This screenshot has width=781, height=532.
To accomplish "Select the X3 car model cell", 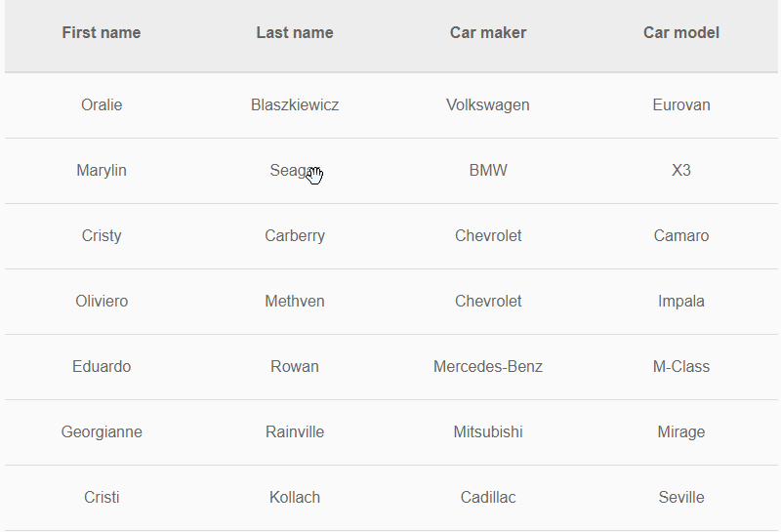I will 681,171.
